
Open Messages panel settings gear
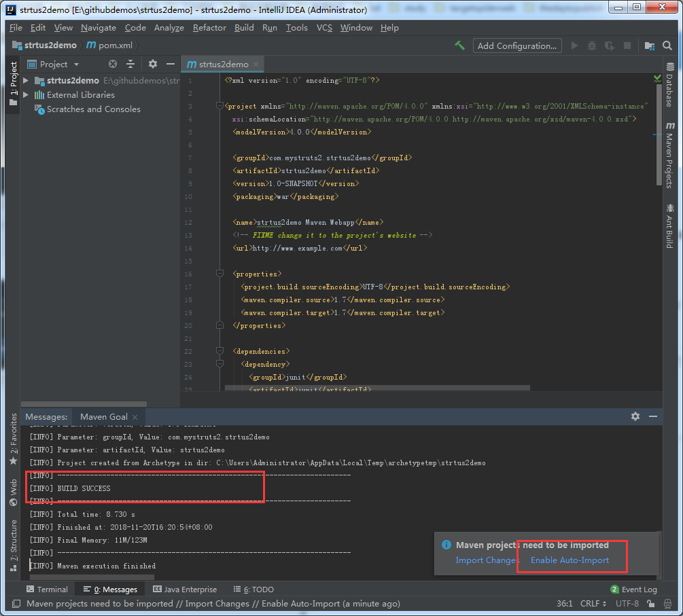tap(635, 416)
